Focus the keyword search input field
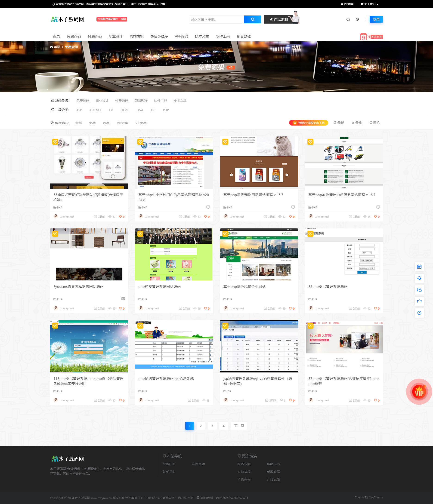The width and height of the screenshot is (433, 504). pos(216,19)
